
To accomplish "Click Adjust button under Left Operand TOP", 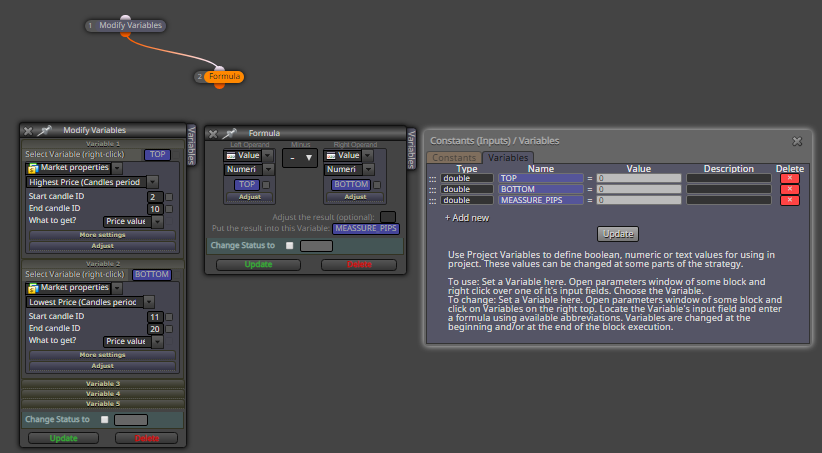I will click(x=250, y=197).
